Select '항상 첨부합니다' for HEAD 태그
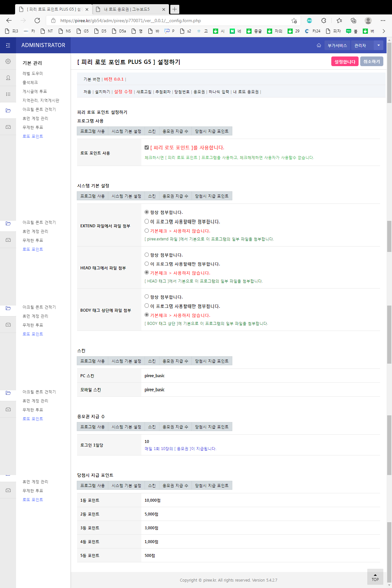 pyautogui.click(x=147, y=255)
